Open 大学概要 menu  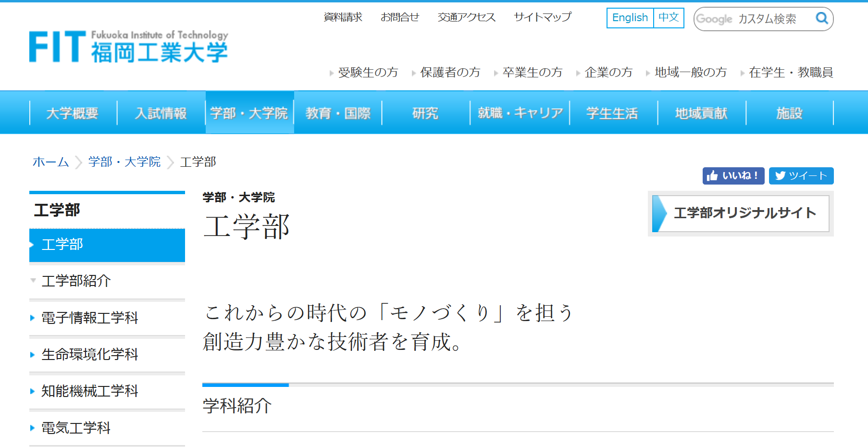(x=73, y=113)
